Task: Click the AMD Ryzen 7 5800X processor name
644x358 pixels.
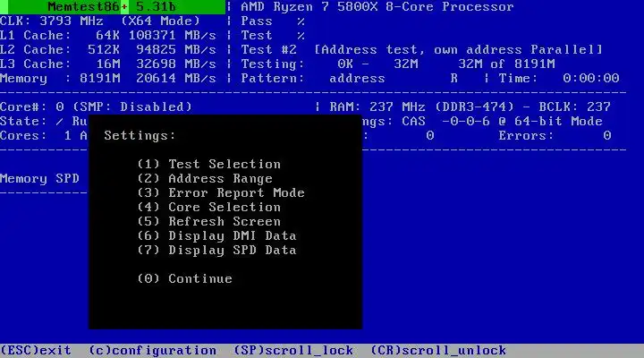Action: 377,6
